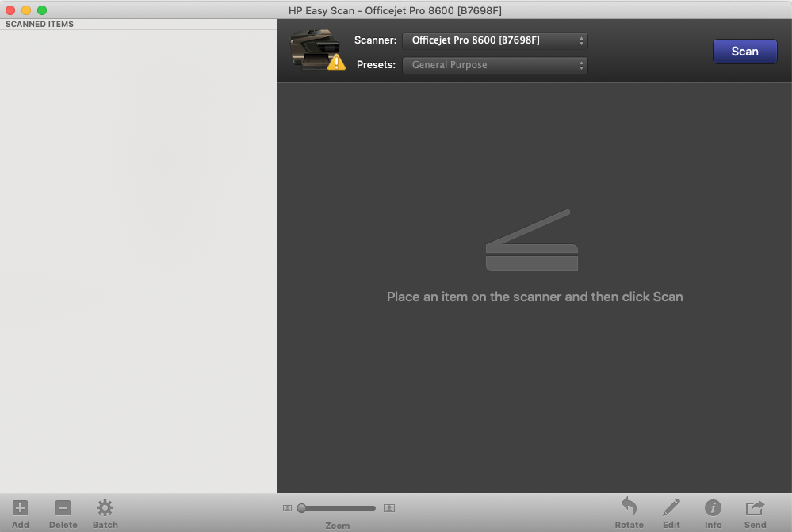This screenshot has width=792, height=532.
Task: Click the large zoom-in image icon
Action: pyautogui.click(x=389, y=508)
